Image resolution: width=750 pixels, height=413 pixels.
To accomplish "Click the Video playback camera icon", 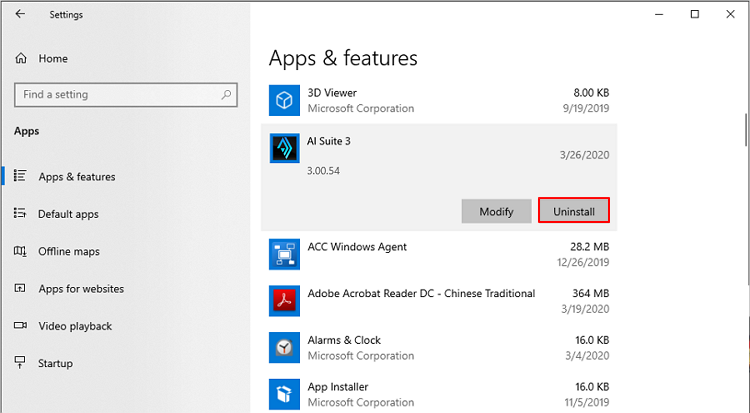I will click(x=20, y=325).
